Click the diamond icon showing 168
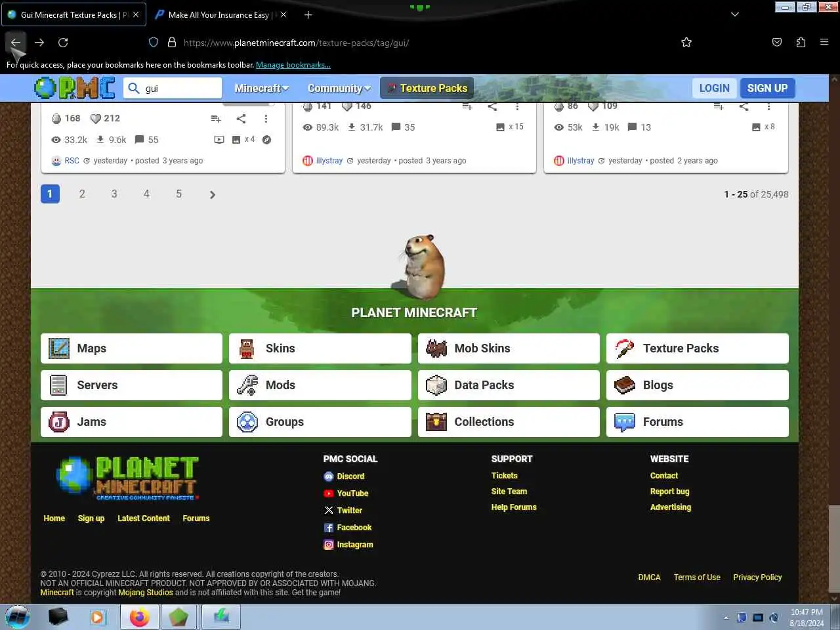 [56, 119]
